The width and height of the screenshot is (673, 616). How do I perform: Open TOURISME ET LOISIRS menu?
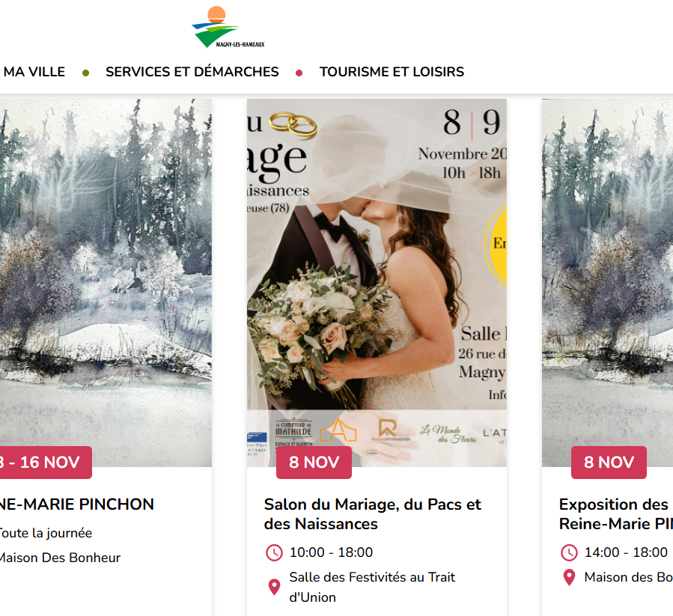pyautogui.click(x=392, y=72)
